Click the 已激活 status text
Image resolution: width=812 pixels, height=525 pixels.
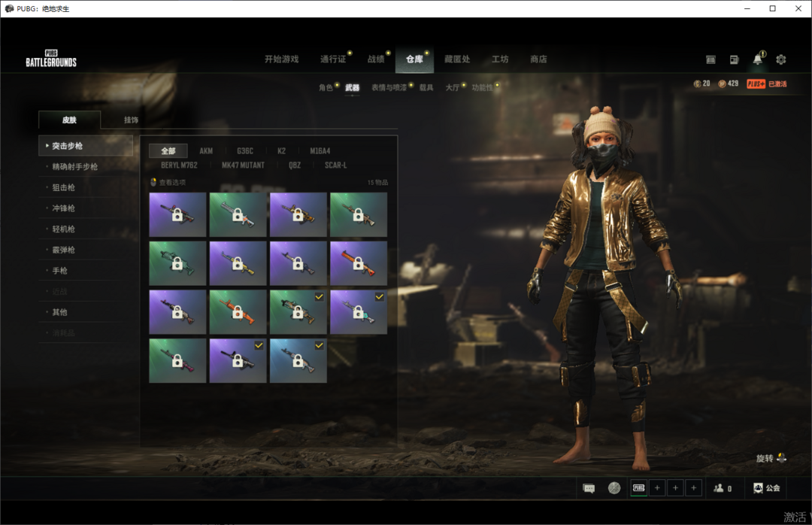[x=777, y=84]
